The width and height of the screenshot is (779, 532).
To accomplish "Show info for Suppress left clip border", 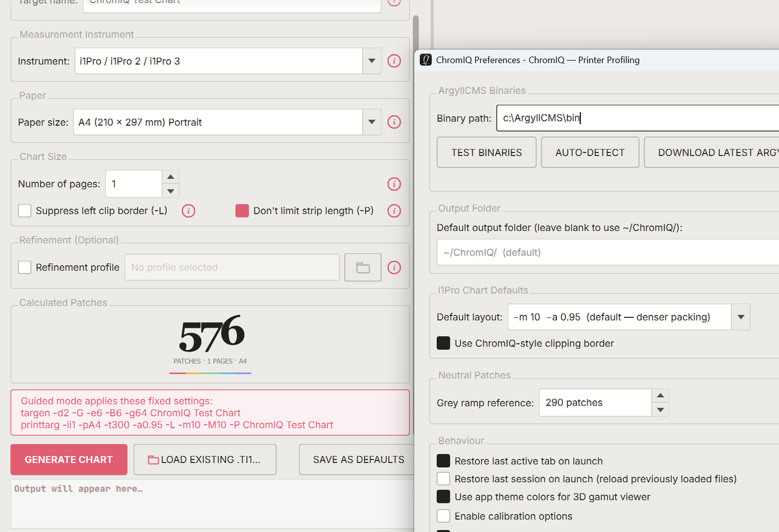I will pos(189,211).
